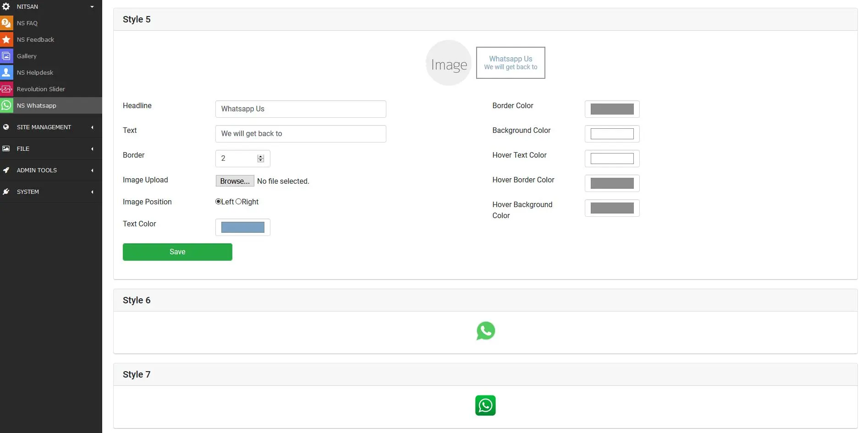Open the Background Color swatch
The height and width of the screenshot is (433, 868).
tap(612, 134)
